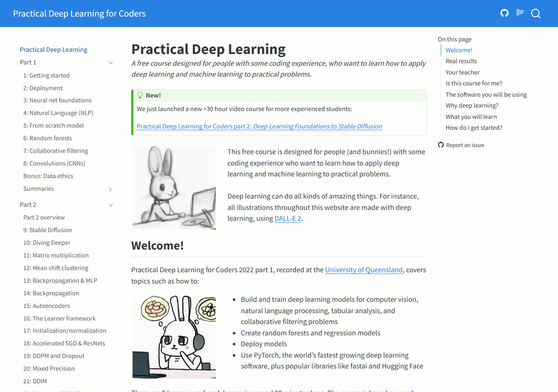
Task: Open lesson 12: Mean shift clustering
Action: [x=56, y=268]
